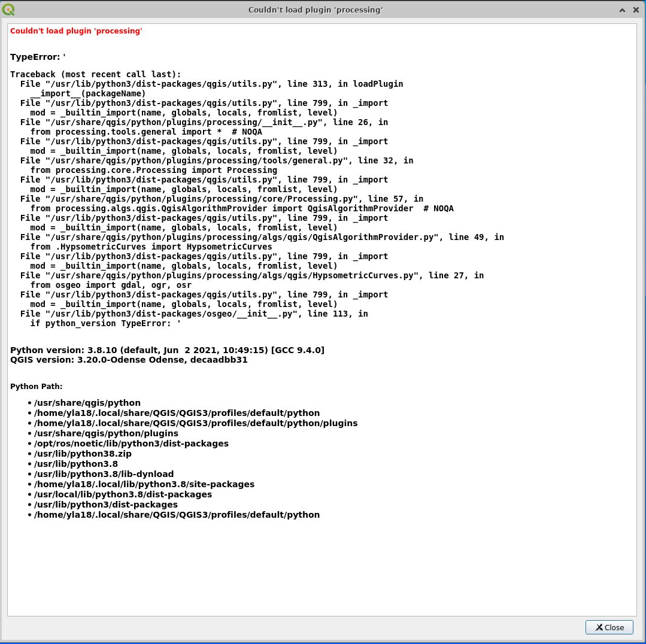
Task: Click the QGIS application icon in titlebar
Action: pos(8,9)
